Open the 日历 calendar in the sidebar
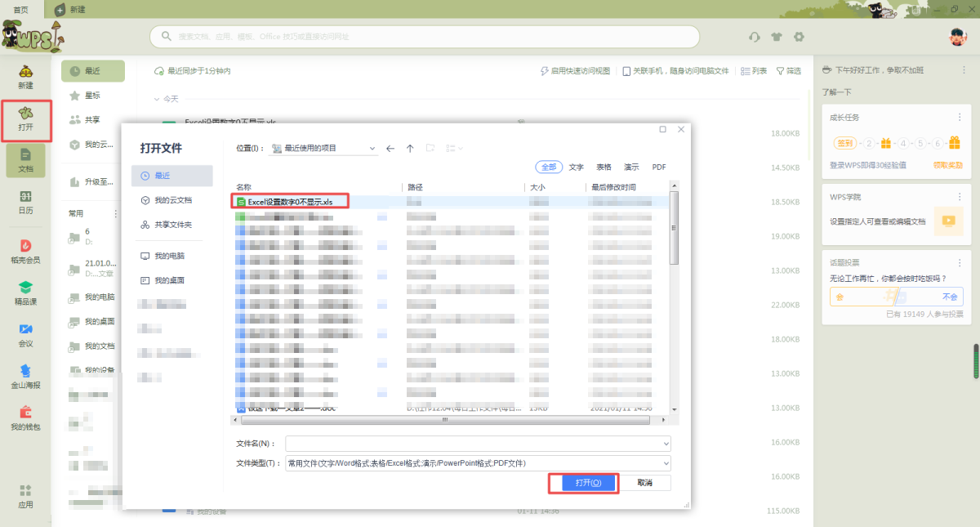This screenshot has width=980, height=527. point(25,202)
